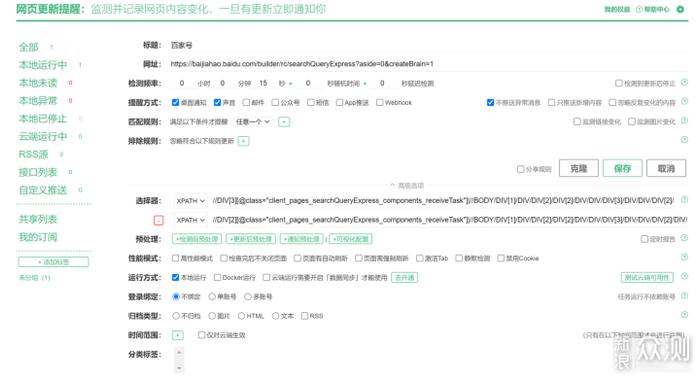Open the help icon on the 性能模式 row
Viewport: 700px width, 379px height.
click(684, 257)
